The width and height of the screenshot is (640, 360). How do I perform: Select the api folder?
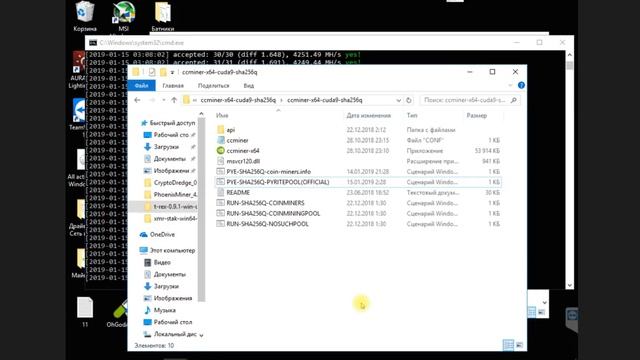[x=231, y=130]
